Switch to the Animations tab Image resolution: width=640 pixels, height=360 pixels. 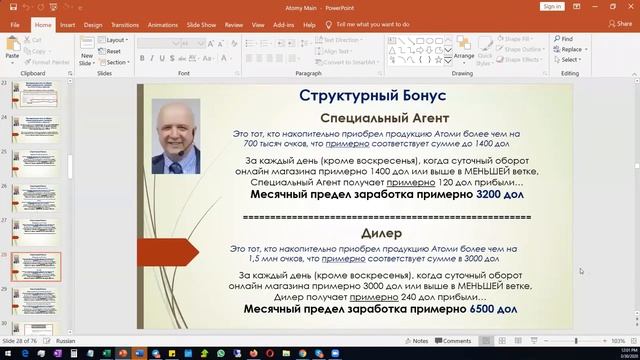pyautogui.click(x=162, y=25)
